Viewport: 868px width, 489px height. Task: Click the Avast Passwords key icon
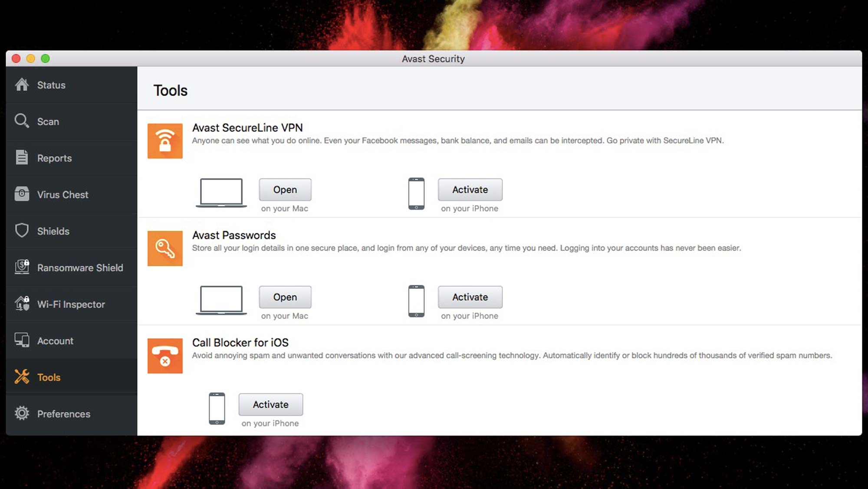point(165,248)
